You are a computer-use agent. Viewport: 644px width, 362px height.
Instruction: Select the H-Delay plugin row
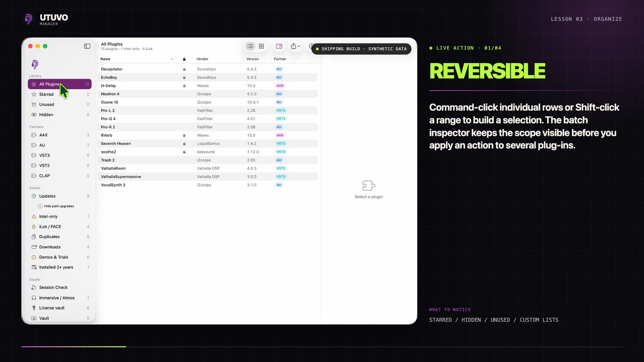coord(208,86)
